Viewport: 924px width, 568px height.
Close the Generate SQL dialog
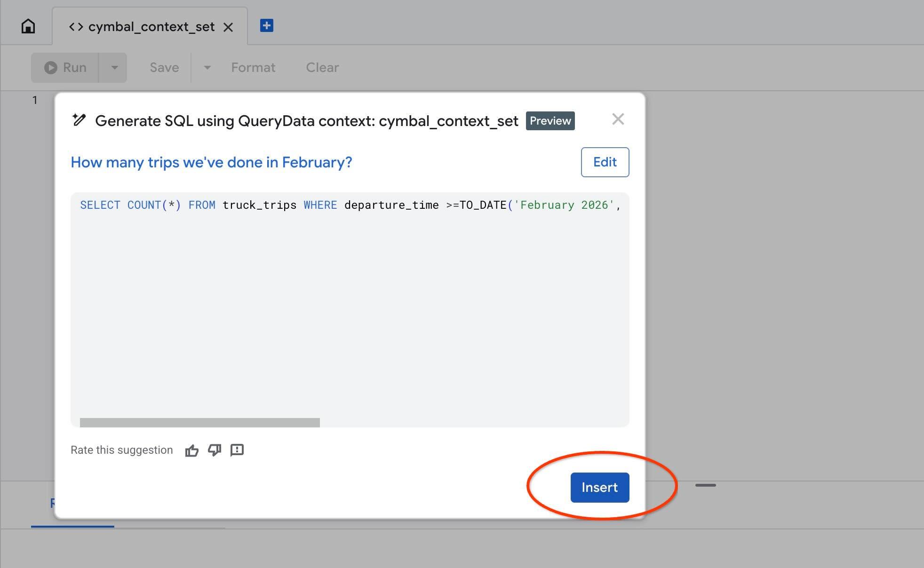(618, 119)
